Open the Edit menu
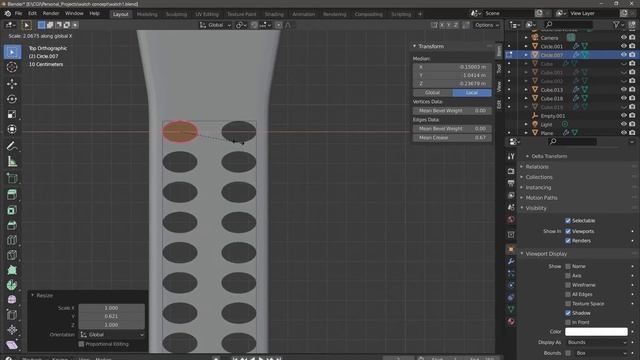 click(x=32, y=13)
